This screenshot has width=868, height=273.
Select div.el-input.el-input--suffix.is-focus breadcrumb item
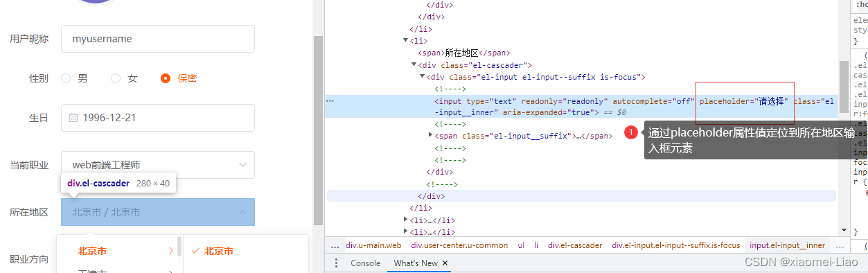point(676,245)
